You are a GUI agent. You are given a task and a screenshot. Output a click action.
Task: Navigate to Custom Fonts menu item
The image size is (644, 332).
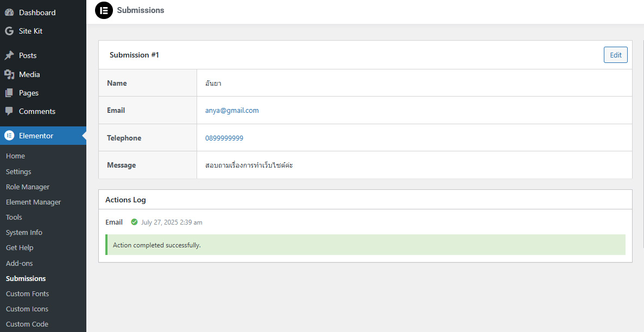[x=27, y=293]
